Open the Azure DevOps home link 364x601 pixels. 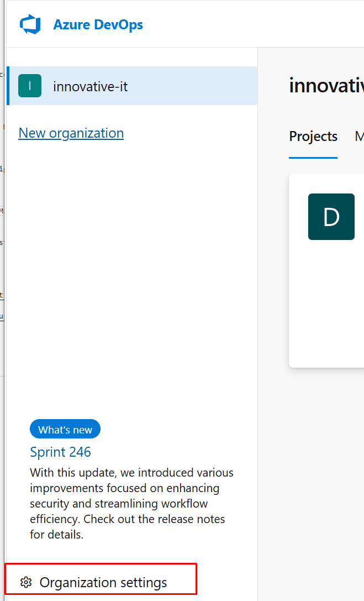(98, 24)
